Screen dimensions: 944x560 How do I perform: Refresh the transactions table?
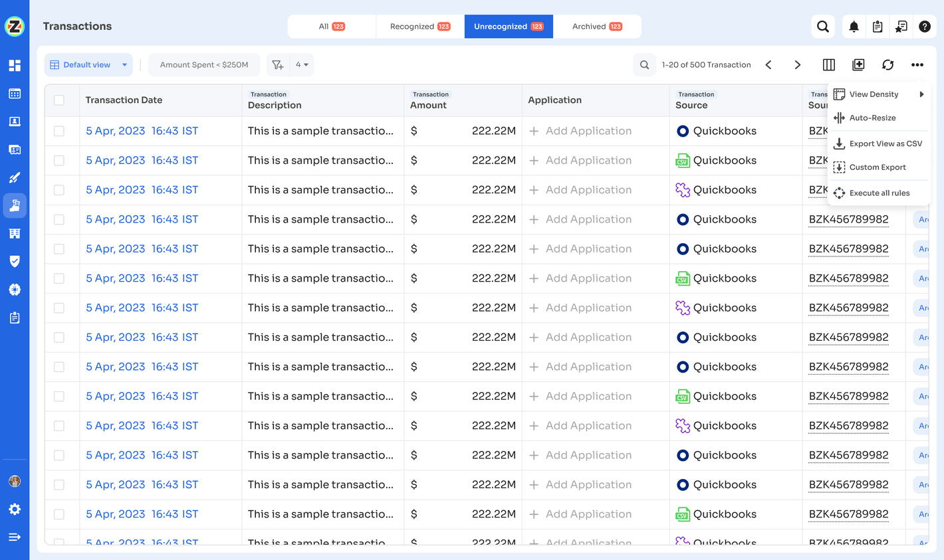pyautogui.click(x=887, y=64)
